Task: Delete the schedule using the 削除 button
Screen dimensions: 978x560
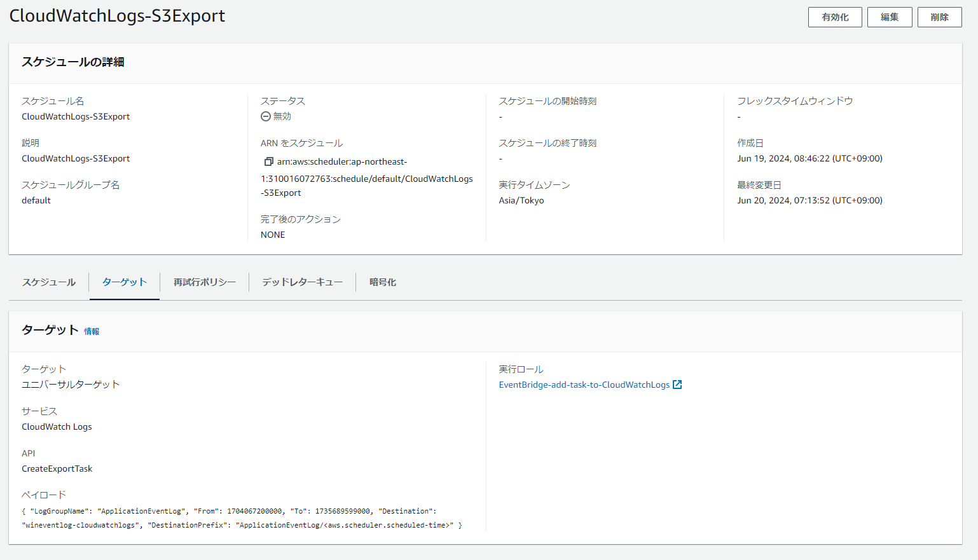Action: [939, 17]
